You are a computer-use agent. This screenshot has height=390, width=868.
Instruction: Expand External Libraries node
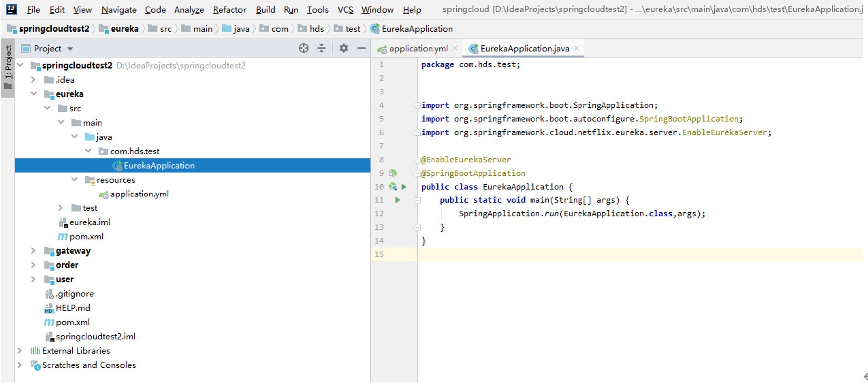[x=20, y=351]
